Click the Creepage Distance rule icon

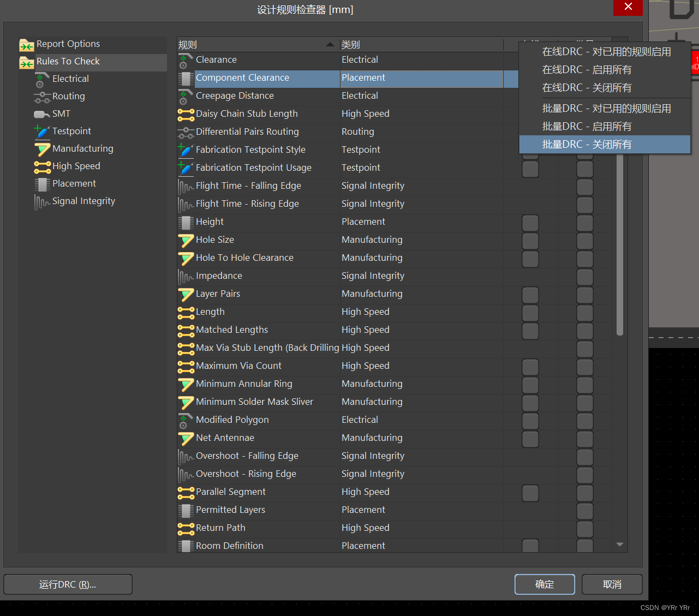tap(186, 97)
